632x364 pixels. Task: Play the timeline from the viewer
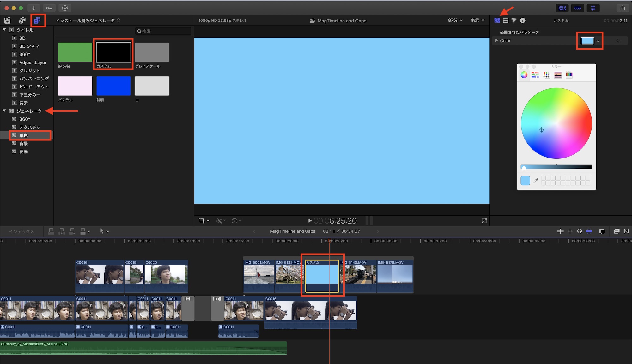click(310, 221)
